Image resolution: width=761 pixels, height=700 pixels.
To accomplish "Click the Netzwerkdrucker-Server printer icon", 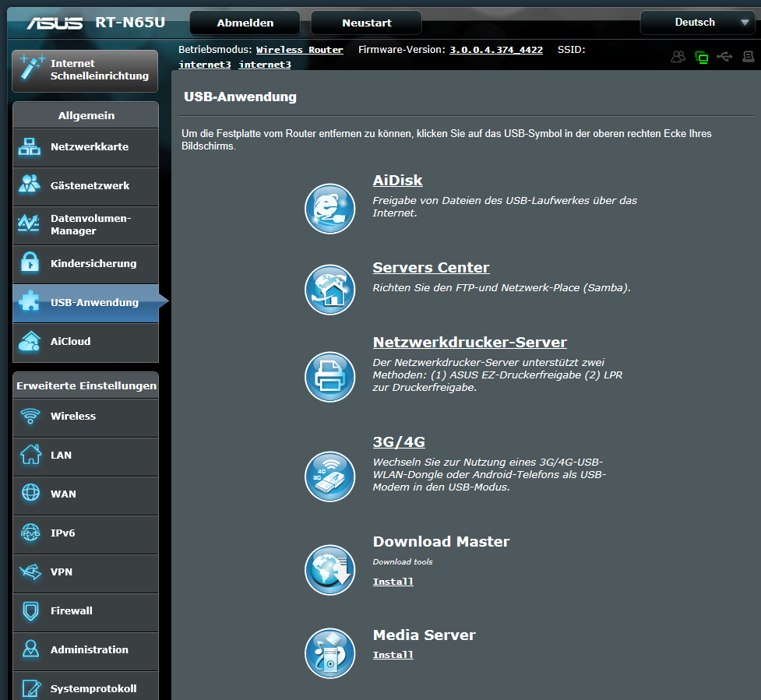I will pos(329,377).
